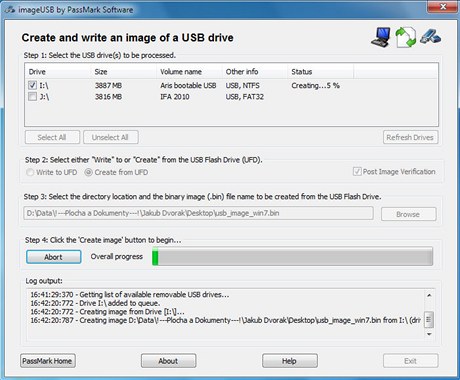Click the log output scrollbar thumb
This screenshot has height=380, width=460.
pos(429,320)
